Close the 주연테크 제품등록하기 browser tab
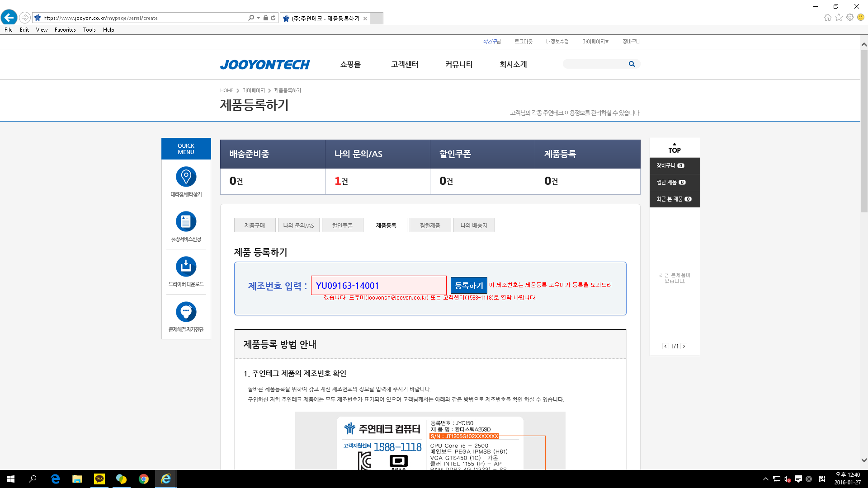 (x=365, y=19)
